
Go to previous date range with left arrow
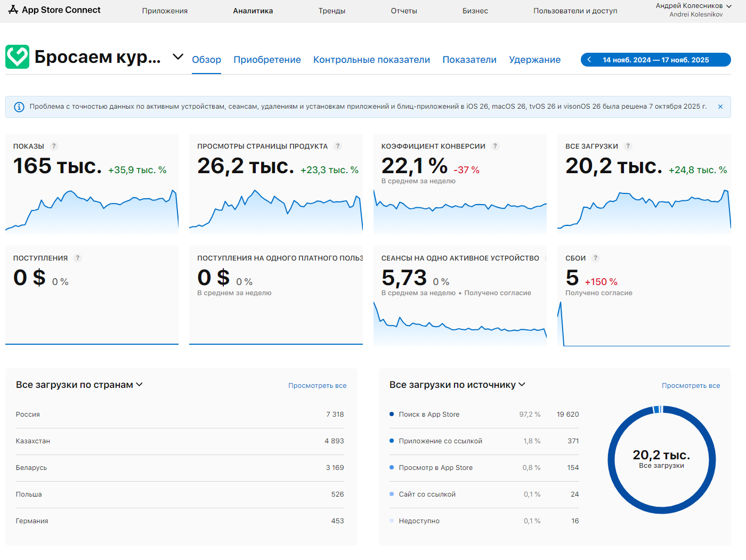tap(589, 60)
